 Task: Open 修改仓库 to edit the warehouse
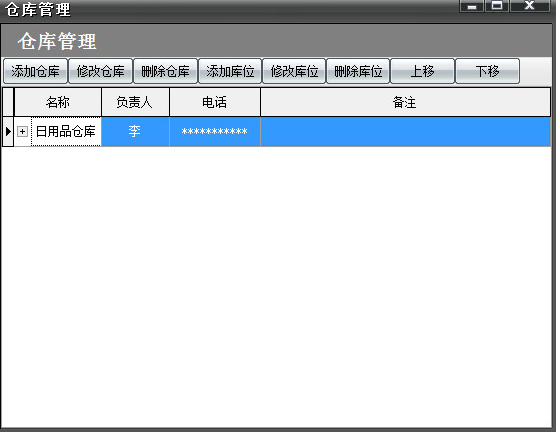pyautogui.click(x=100, y=71)
